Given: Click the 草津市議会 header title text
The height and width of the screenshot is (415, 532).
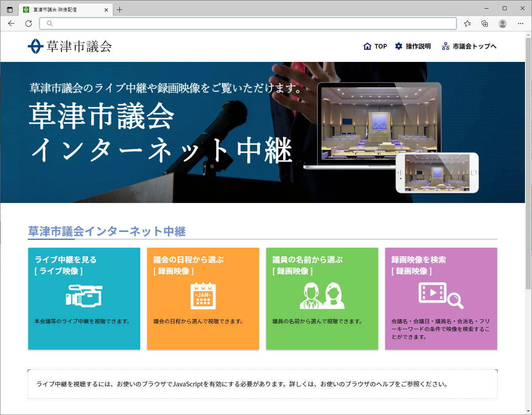Looking at the screenshot, I should point(79,47).
